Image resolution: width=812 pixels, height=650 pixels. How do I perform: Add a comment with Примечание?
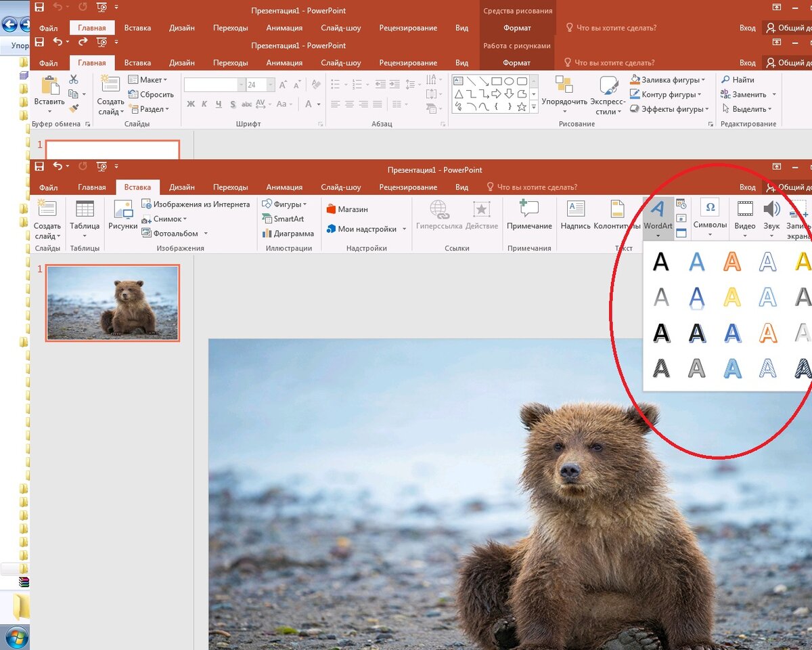(528, 216)
